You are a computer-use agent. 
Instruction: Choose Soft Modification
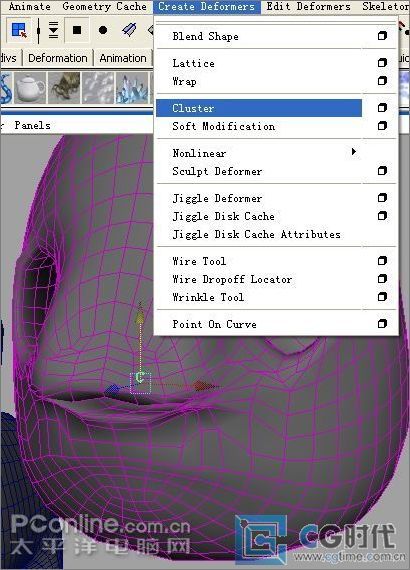coord(224,126)
